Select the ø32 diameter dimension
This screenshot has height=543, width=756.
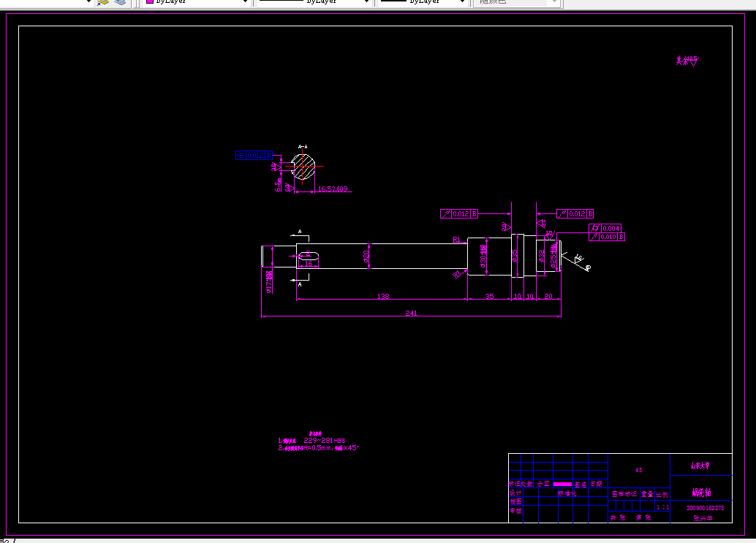(542, 256)
